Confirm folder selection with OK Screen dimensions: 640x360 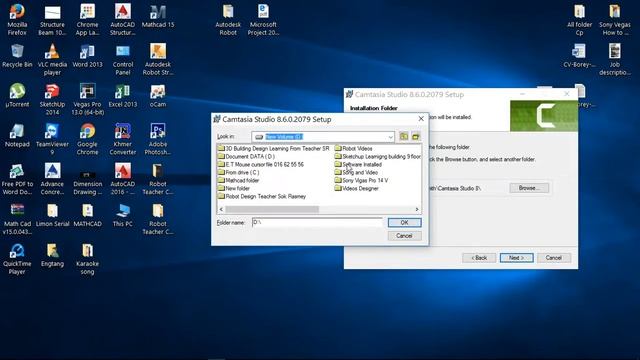click(x=404, y=222)
